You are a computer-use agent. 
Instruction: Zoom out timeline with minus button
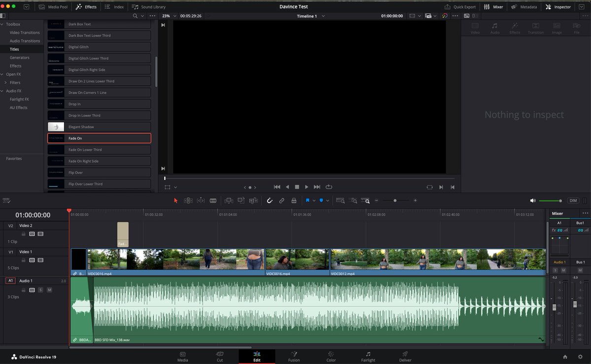coord(377,201)
